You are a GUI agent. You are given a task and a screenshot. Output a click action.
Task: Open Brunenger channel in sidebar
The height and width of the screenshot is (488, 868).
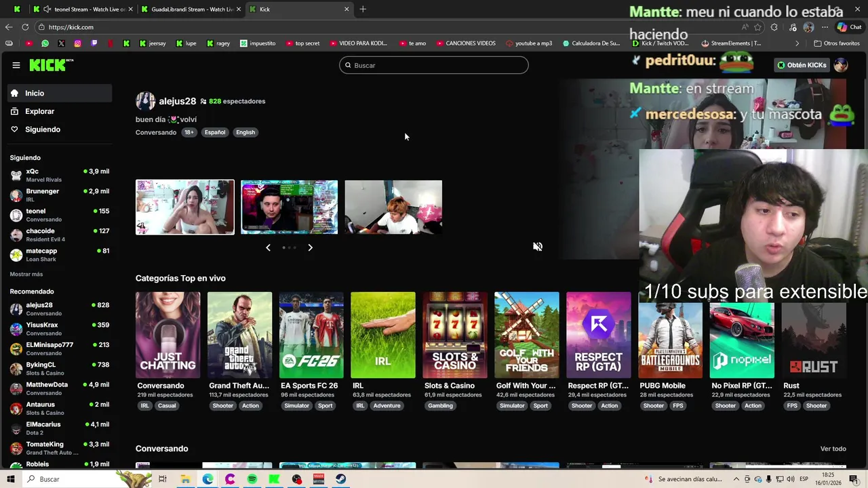[x=60, y=195]
